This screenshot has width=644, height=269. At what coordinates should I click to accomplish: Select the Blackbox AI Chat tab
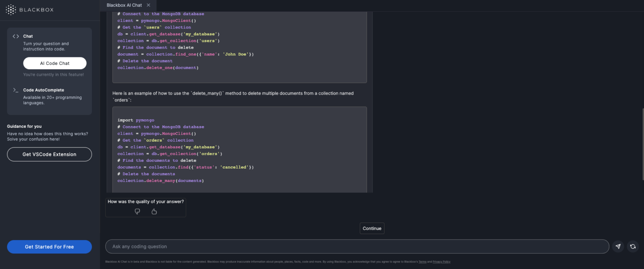coord(124,5)
